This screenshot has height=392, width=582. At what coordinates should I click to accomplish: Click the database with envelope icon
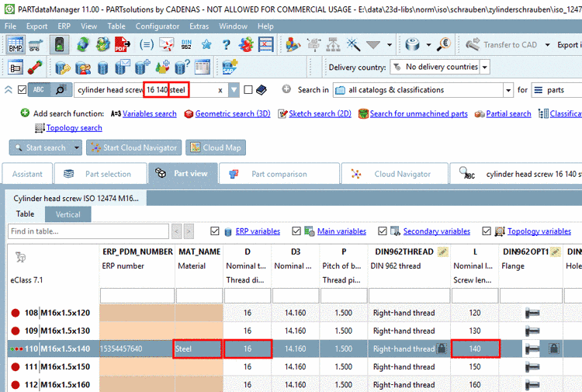[x=123, y=68]
